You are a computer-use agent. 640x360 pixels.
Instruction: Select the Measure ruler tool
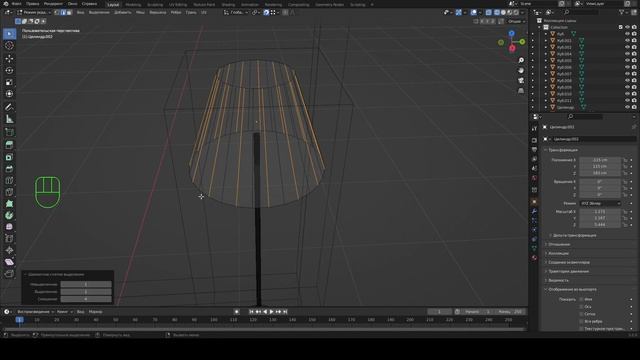click(x=9, y=119)
